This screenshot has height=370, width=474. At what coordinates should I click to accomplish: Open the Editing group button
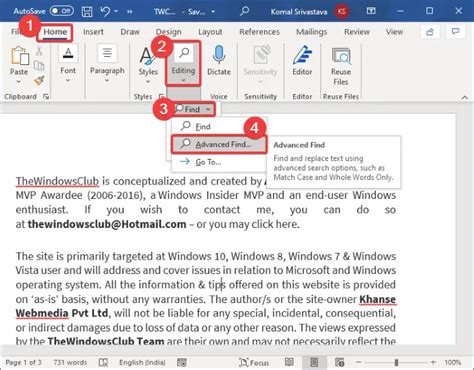[183, 64]
